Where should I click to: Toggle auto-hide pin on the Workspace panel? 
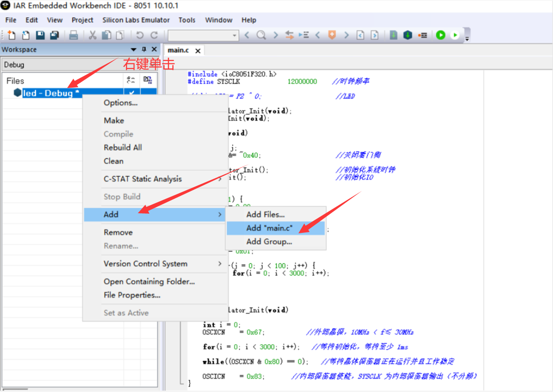(x=144, y=49)
